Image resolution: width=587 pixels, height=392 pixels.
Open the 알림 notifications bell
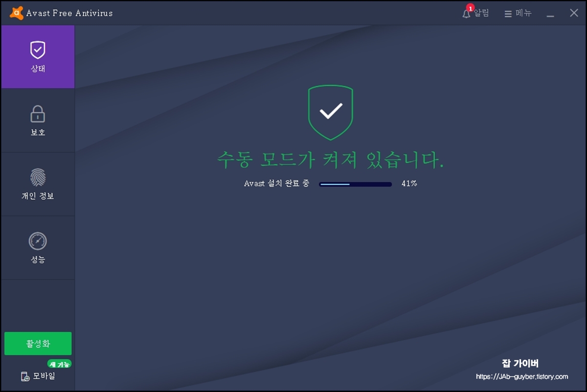[475, 13]
